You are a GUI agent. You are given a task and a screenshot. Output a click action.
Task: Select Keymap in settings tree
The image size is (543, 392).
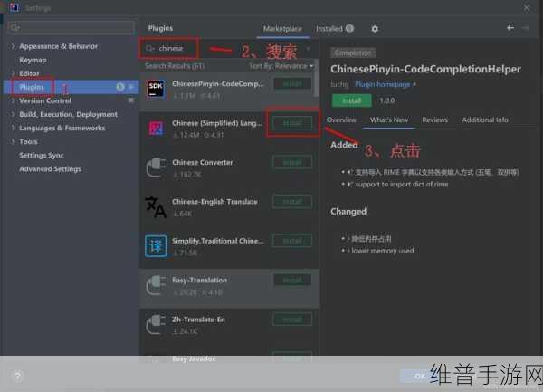[x=33, y=60]
